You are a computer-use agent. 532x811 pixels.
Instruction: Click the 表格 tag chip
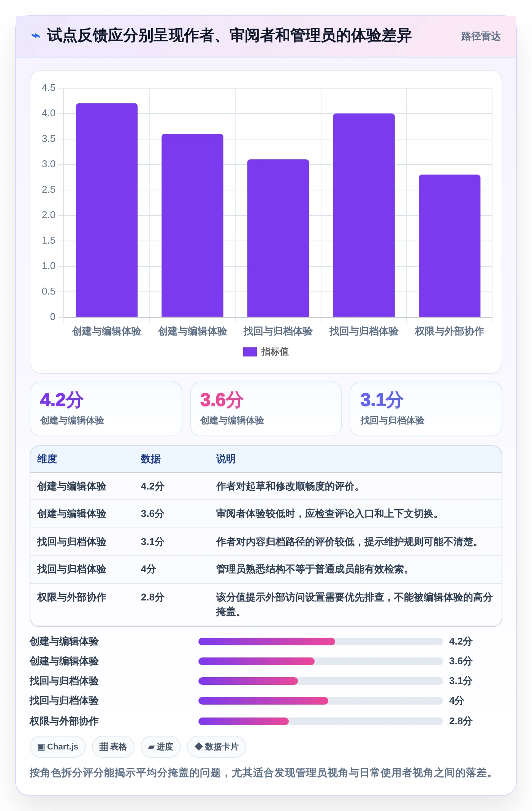click(x=113, y=747)
